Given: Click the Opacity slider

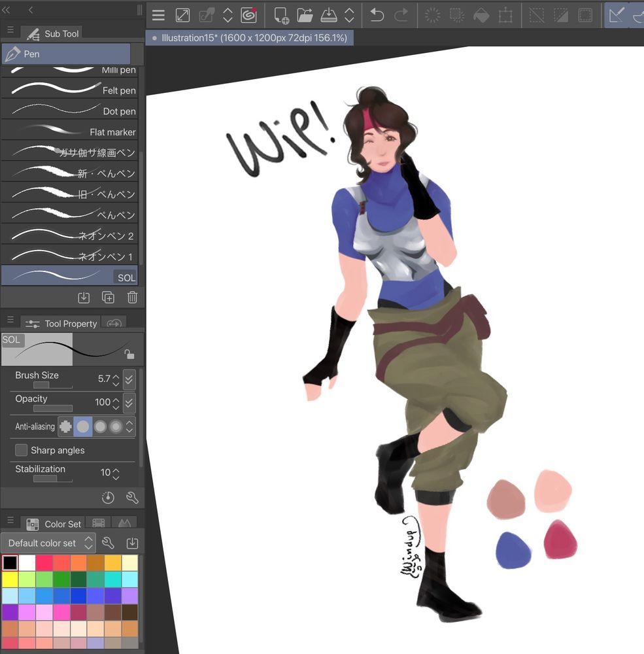Looking at the screenshot, I should [x=53, y=408].
